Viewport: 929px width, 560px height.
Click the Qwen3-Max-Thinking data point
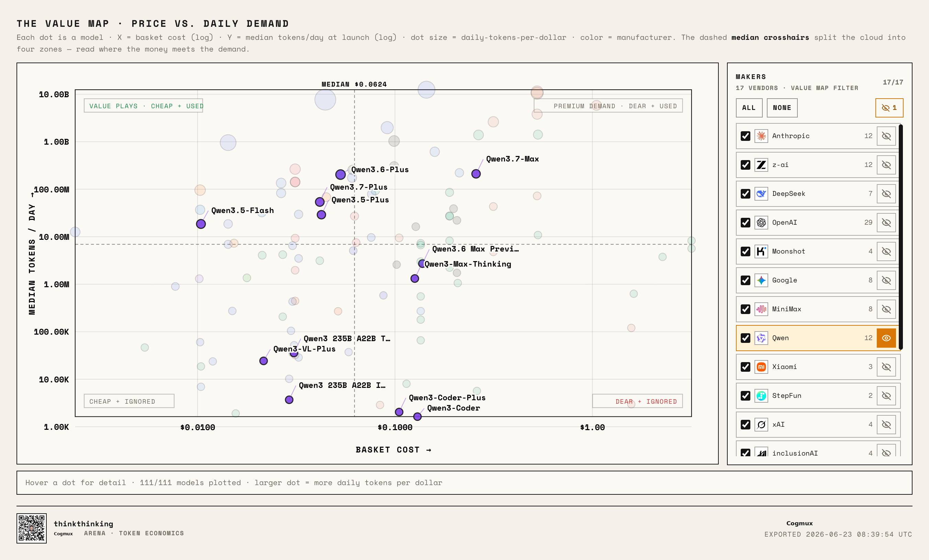tap(415, 278)
